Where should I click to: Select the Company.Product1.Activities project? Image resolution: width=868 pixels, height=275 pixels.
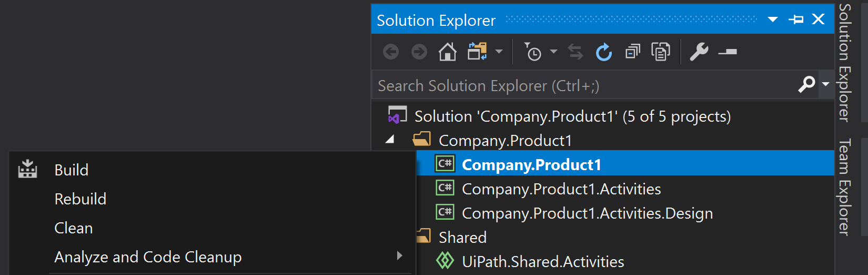(x=561, y=189)
